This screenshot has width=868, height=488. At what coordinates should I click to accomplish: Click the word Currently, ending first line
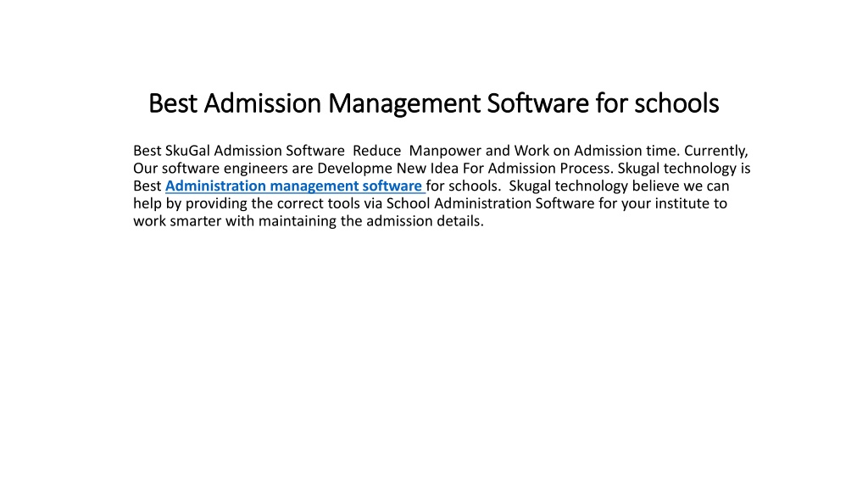(x=716, y=151)
